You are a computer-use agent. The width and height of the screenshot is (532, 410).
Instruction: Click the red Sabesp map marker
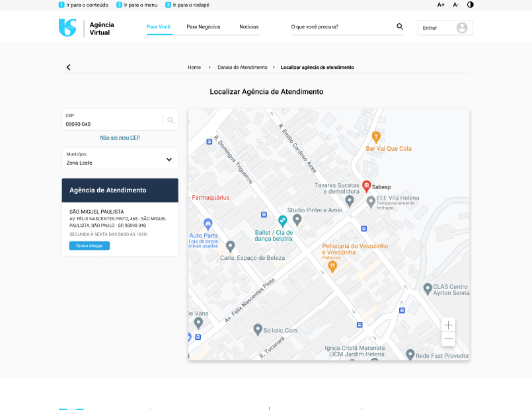click(367, 185)
